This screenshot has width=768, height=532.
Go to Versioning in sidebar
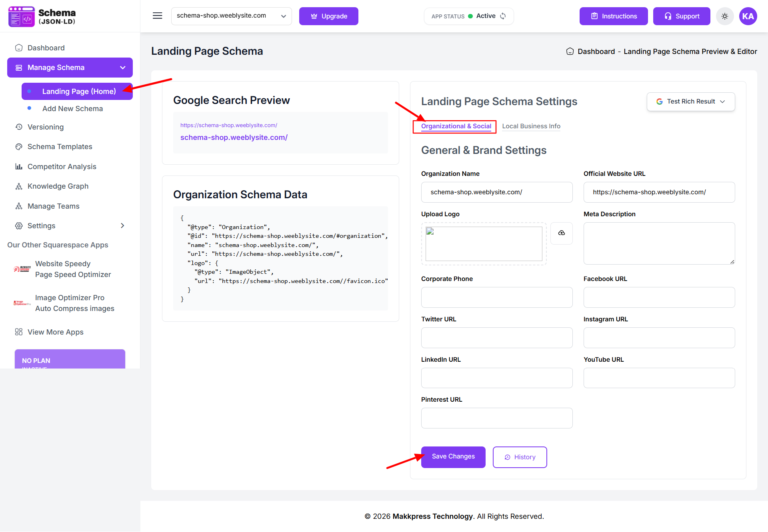(45, 127)
